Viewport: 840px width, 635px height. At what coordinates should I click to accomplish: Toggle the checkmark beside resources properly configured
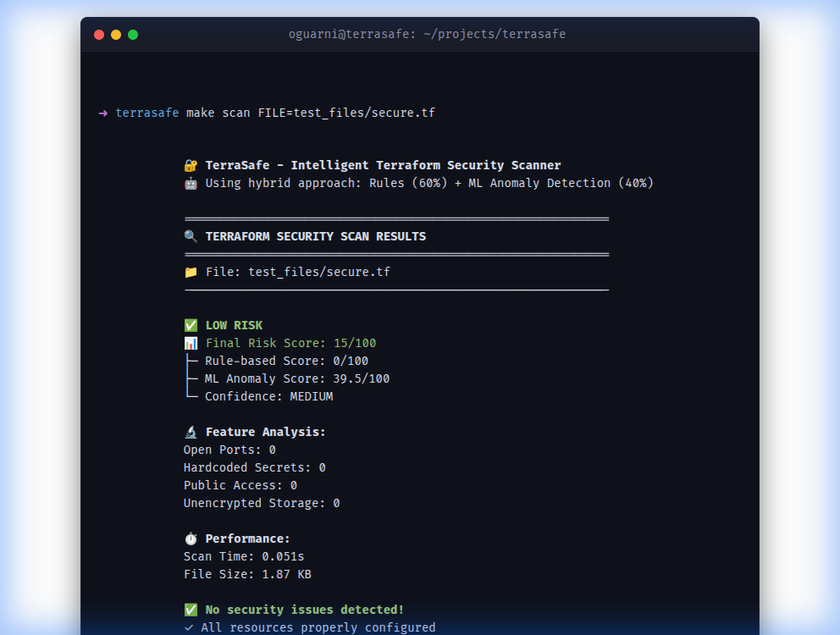point(190,627)
